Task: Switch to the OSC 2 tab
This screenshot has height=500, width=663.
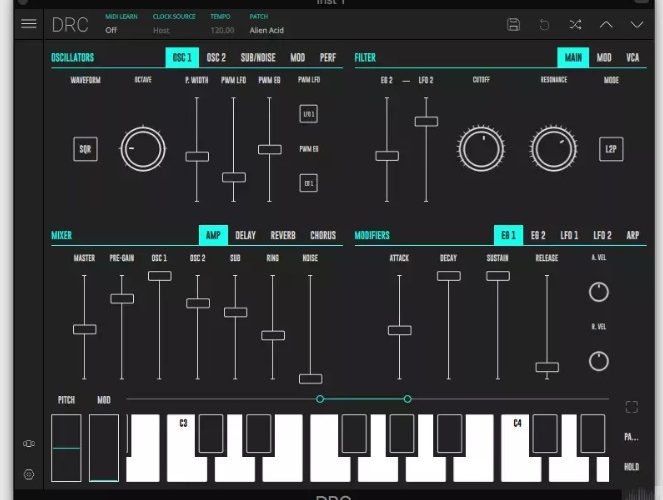Action: coord(216,57)
